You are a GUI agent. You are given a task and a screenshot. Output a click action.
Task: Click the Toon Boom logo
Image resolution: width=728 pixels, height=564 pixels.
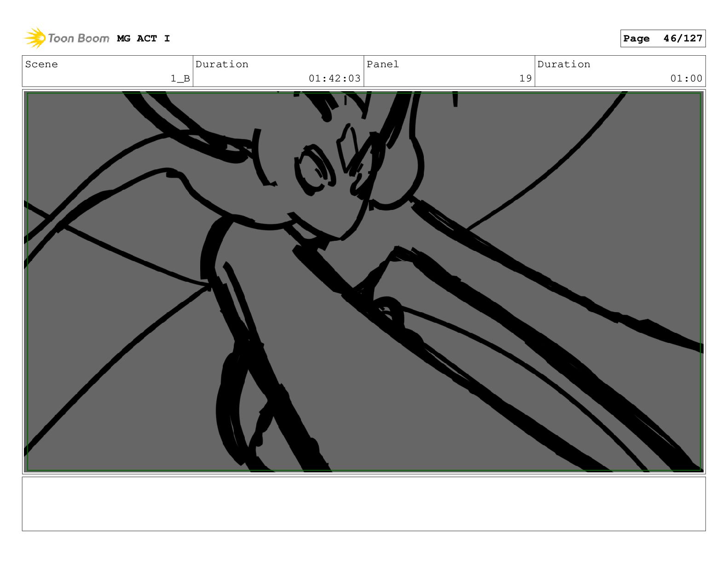tap(66, 38)
